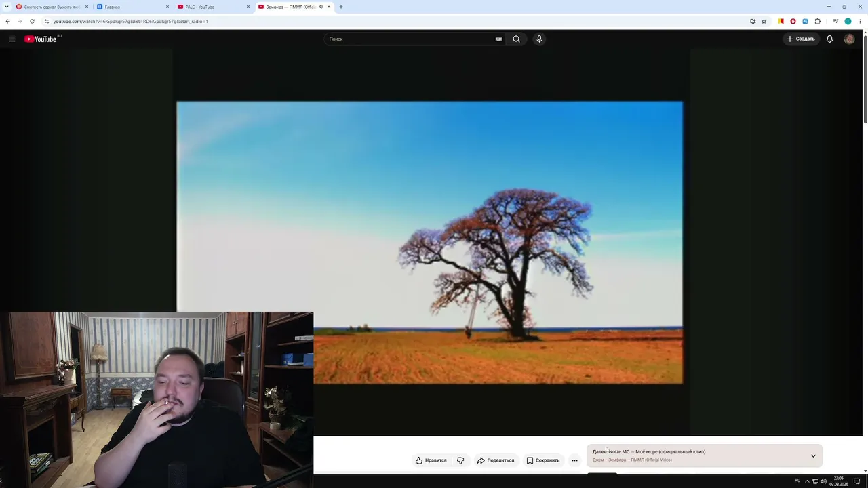Click the browser address bar URL
Viewport: 868px width, 488px height.
pos(131,22)
